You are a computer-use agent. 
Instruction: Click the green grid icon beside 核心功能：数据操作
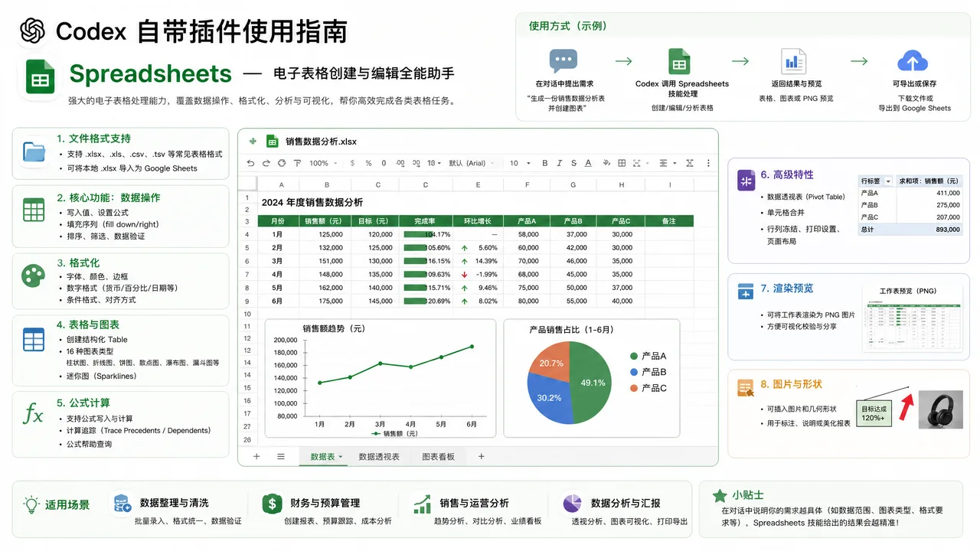coord(34,210)
